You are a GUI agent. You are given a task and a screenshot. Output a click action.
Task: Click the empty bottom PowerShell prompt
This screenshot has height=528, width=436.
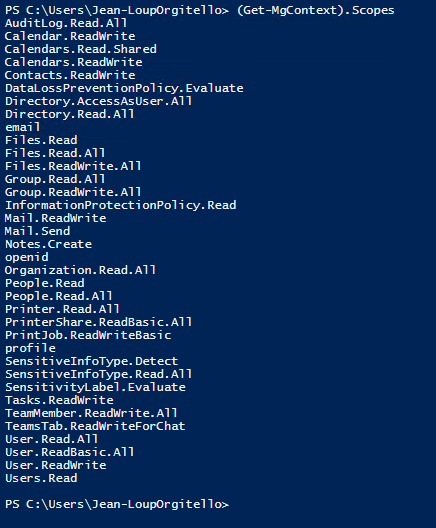pos(117,504)
